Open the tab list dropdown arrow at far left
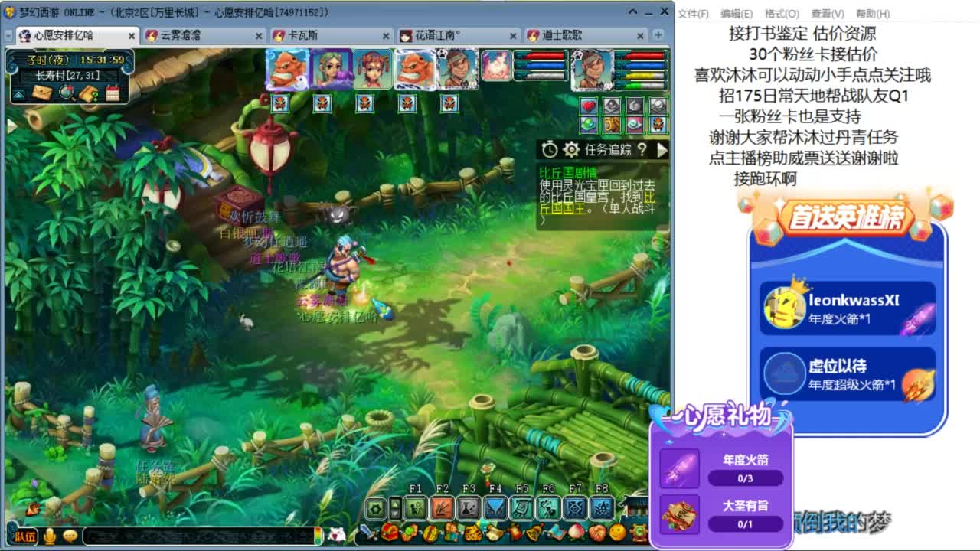This screenshot has height=551, width=980. pyautogui.click(x=8, y=36)
